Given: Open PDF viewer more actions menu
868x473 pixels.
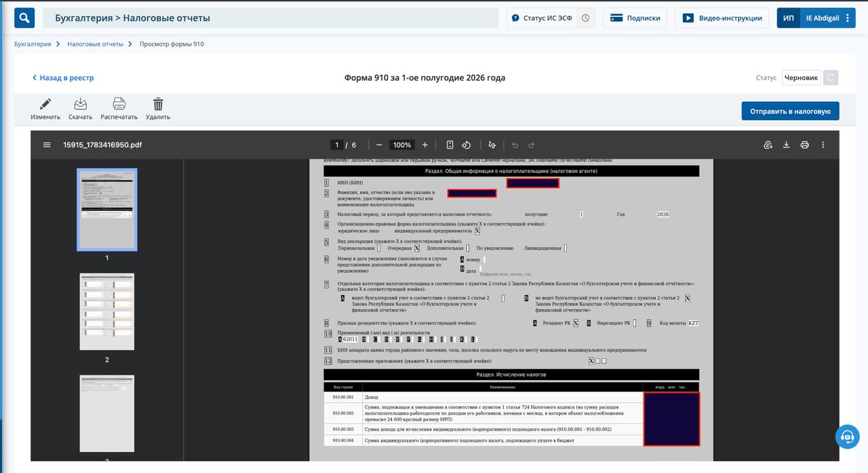Looking at the screenshot, I should click(x=823, y=145).
